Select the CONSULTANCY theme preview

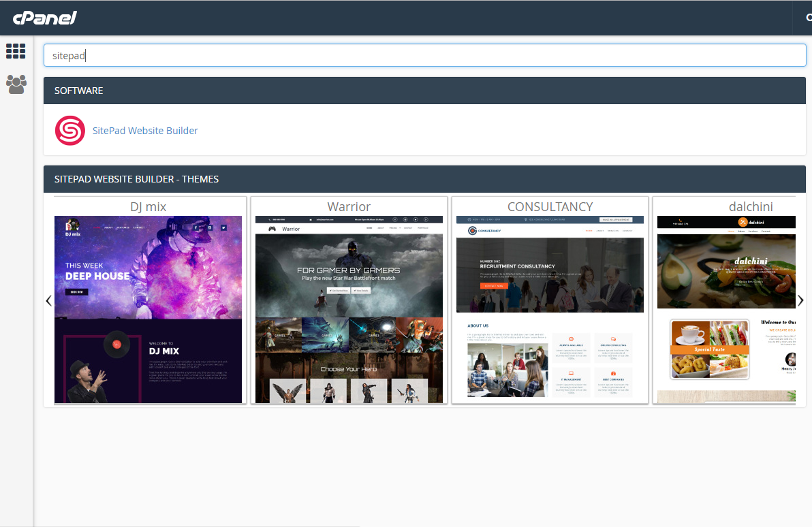tap(550, 309)
